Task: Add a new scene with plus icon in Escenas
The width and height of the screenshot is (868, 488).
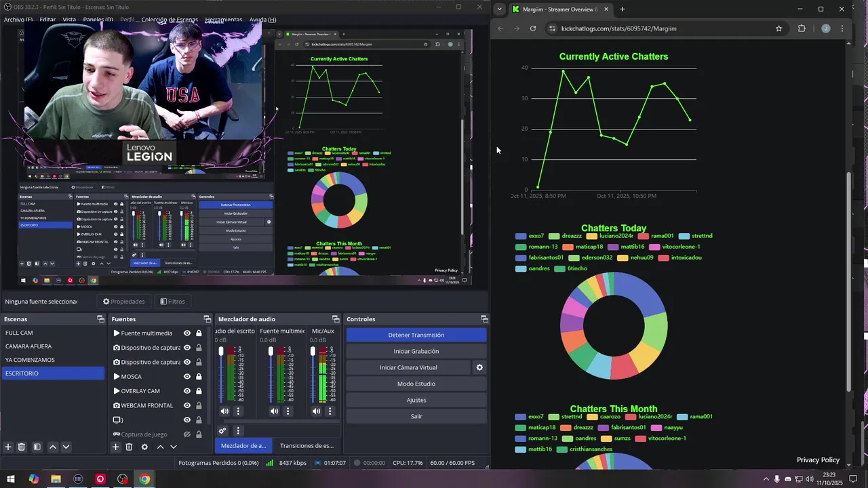Action: 8,447
